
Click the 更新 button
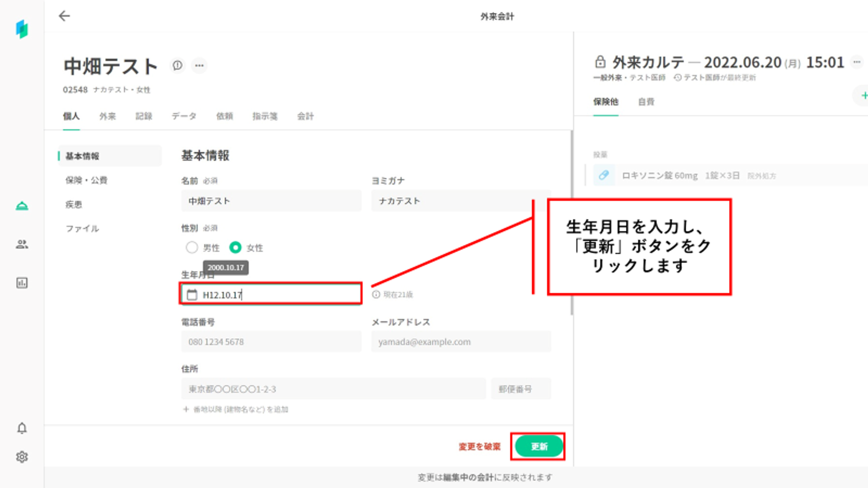coord(539,446)
